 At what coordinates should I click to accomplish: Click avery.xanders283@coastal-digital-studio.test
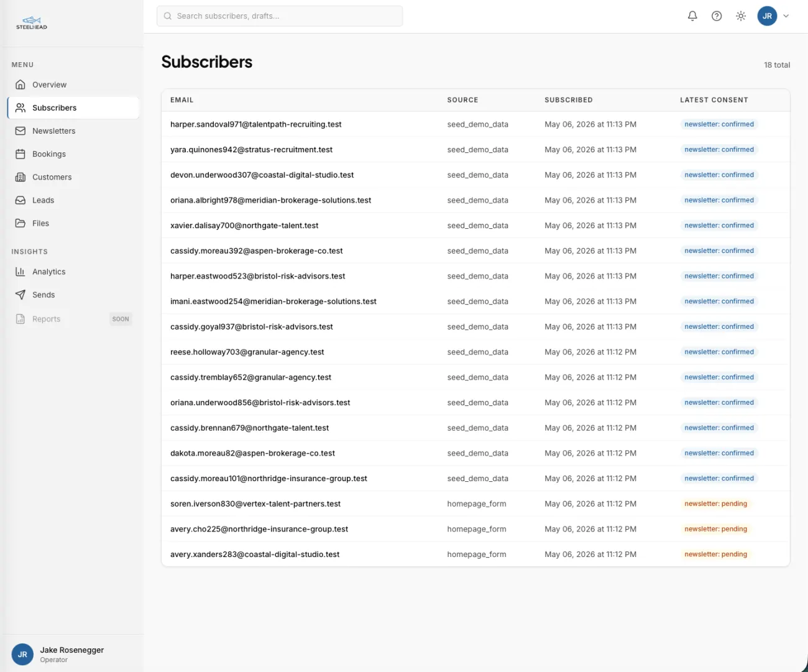[x=255, y=555]
